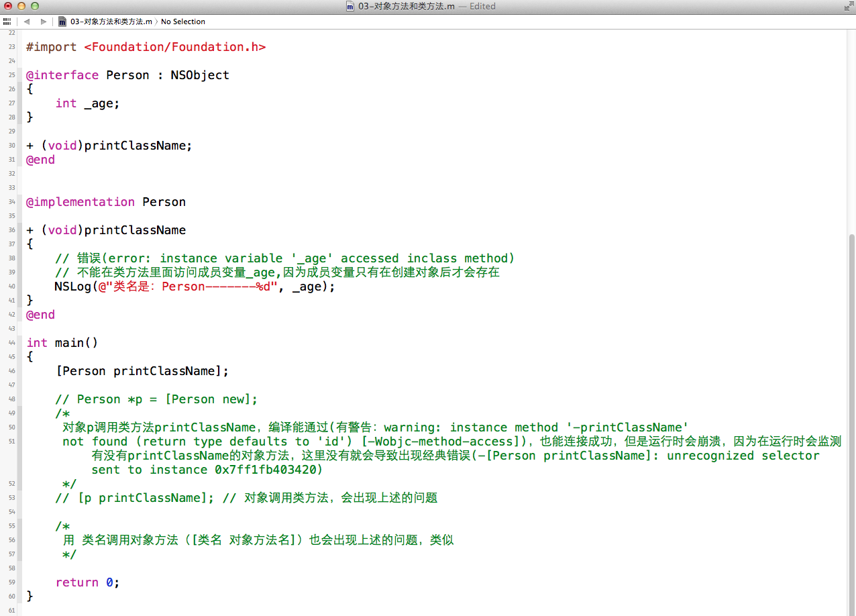
Task: Go forward with the right arrow
Action: (x=44, y=21)
